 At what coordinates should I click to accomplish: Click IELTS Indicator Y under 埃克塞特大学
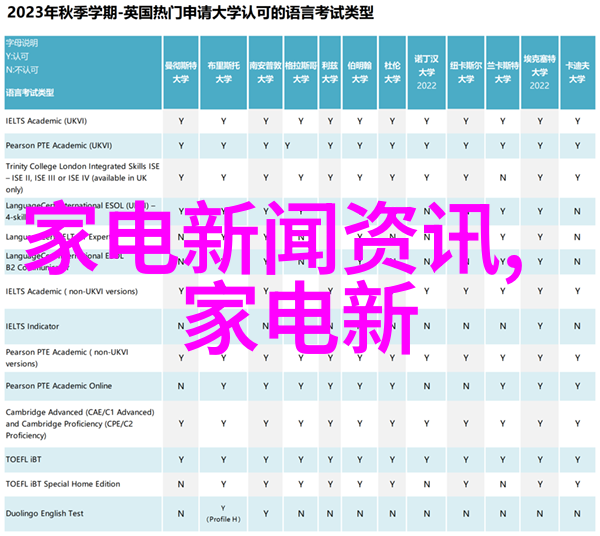[540, 326]
